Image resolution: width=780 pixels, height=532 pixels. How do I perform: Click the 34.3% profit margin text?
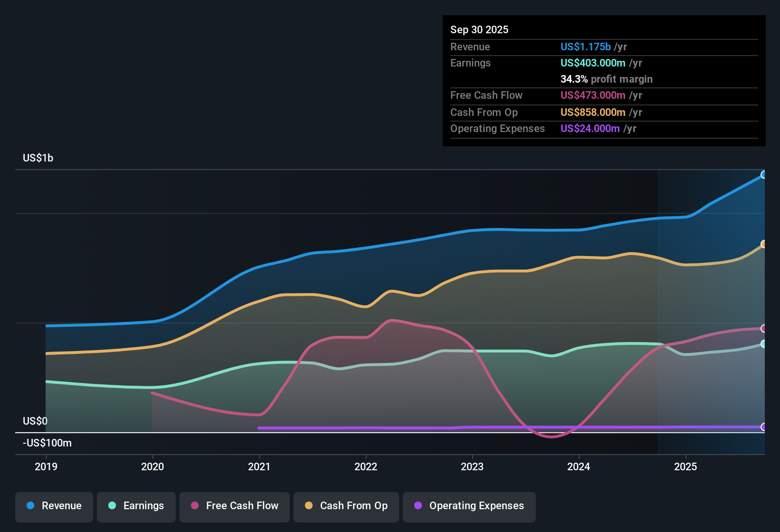pyautogui.click(x=607, y=79)
